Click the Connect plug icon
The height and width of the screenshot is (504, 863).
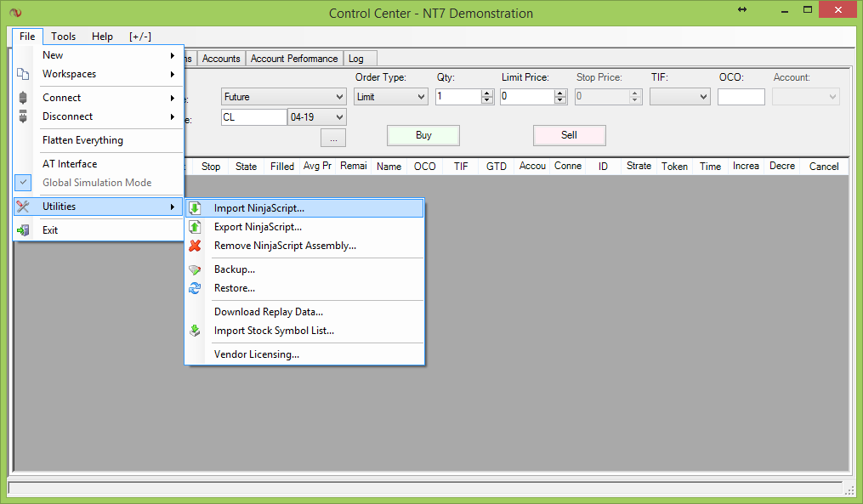pos(23,98)
